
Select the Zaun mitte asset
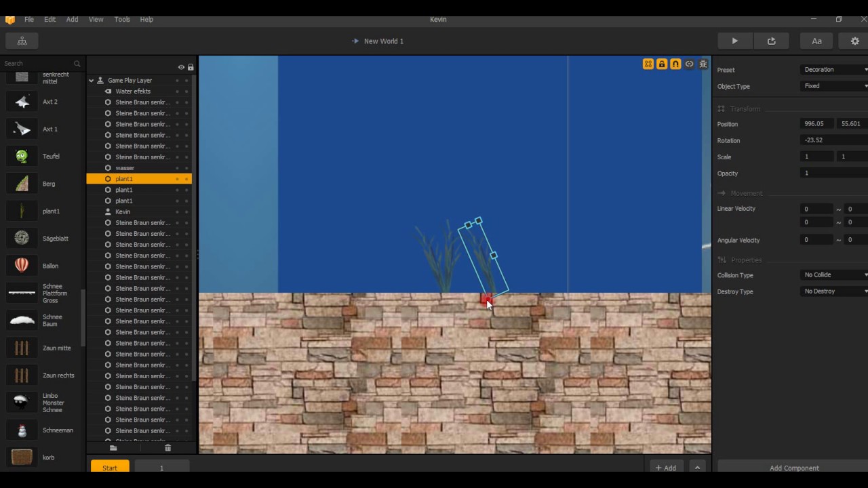pos(41,348)
